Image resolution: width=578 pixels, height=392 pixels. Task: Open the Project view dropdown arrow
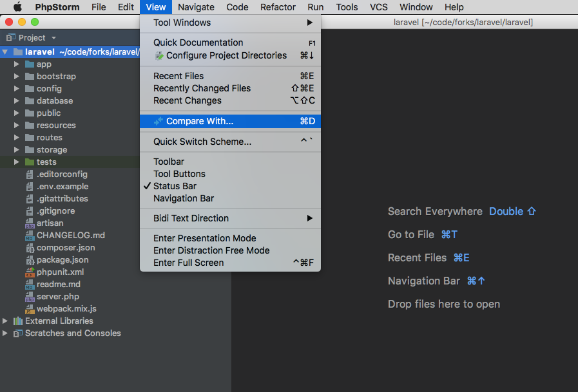coord(54,38)
